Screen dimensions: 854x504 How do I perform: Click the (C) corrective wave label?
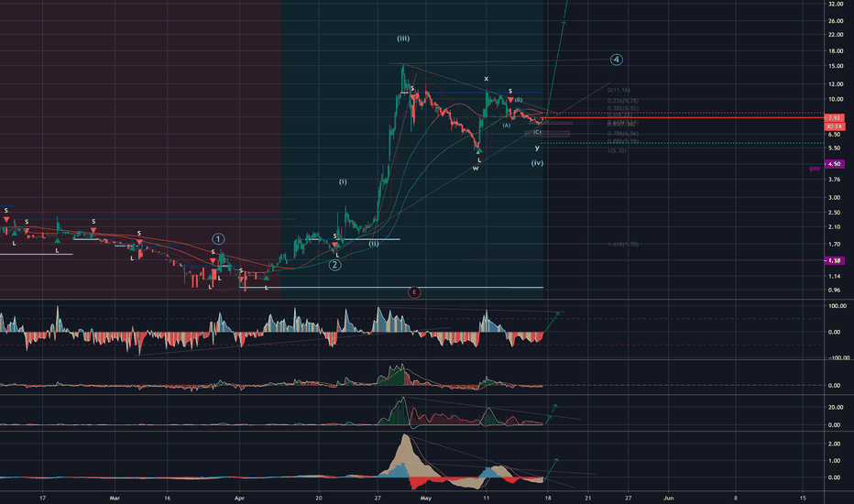click(x=538, y=132)
